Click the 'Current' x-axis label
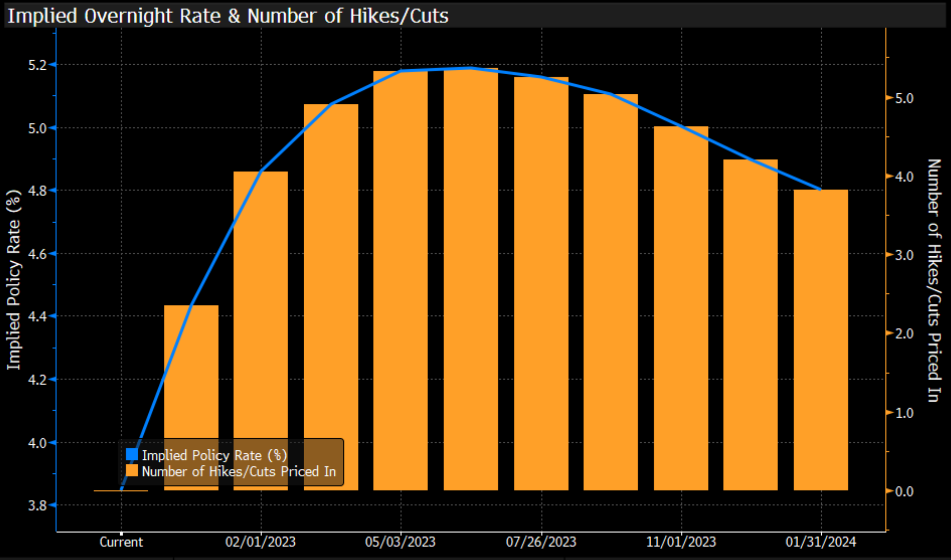The height and width of the screenshot is (560, 951). [x=121, y=542]
